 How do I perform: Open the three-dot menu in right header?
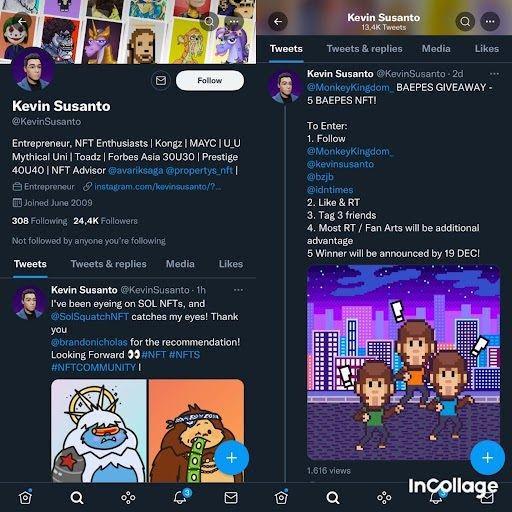(490, 22)
